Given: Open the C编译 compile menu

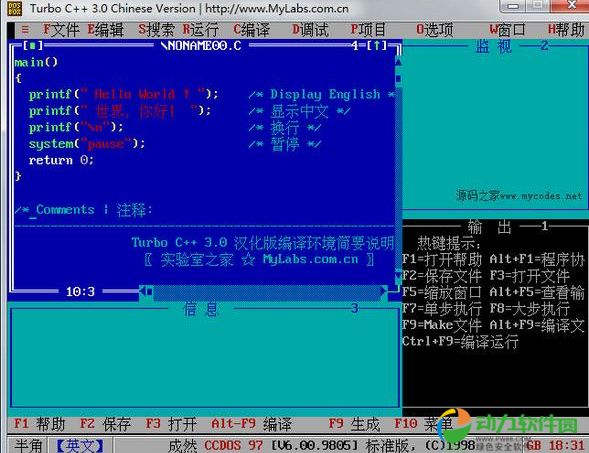Looking at the screenshot, I should pyautogui.click(x=251, y=29).
